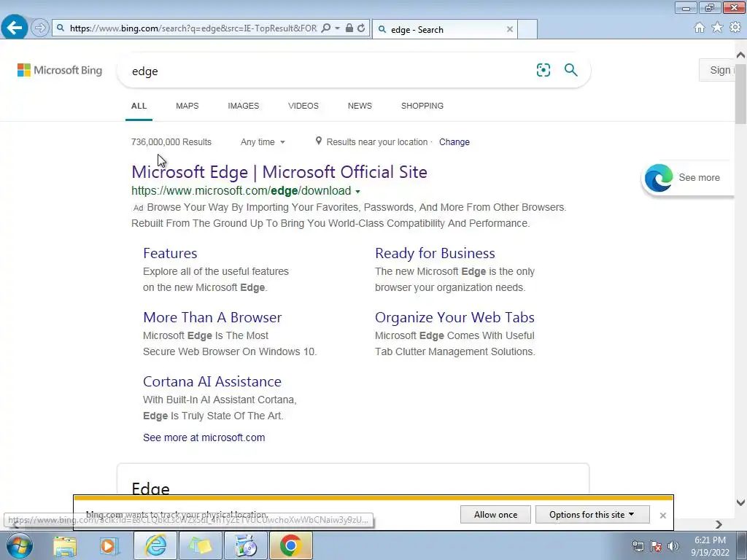Click the volume speaker tray icon
The height and width of the screenshot is (560, 747).
pyautogui.click(x=673, y=546)
